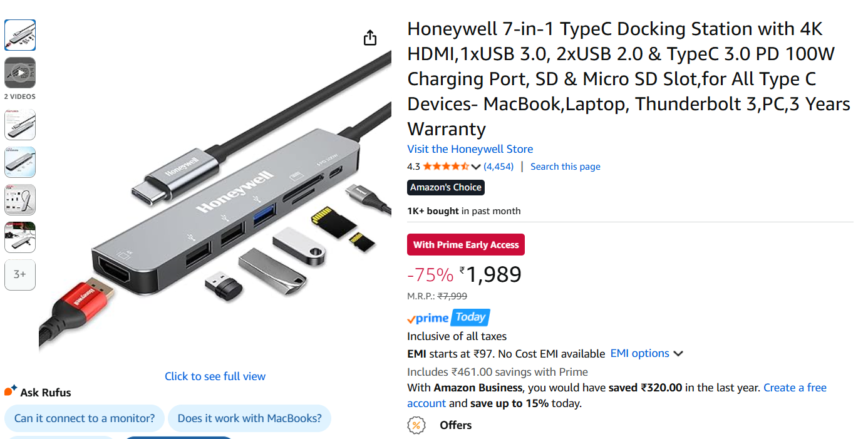Open the 4,454 ratings link
868x439 pixels.
tap(499, 167)
